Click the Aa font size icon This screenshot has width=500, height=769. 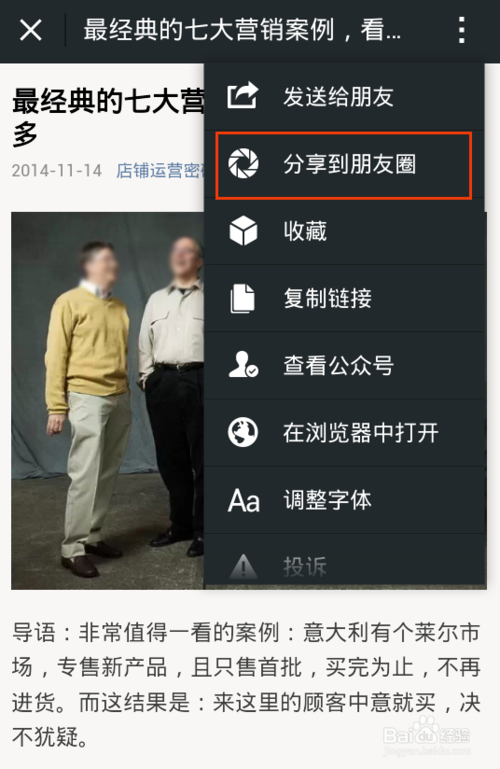coord(244,500)
